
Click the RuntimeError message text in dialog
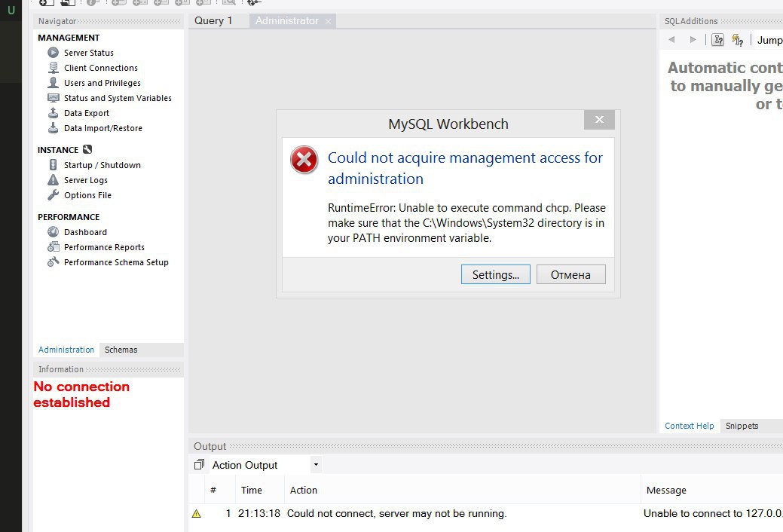tap(466, 223)
